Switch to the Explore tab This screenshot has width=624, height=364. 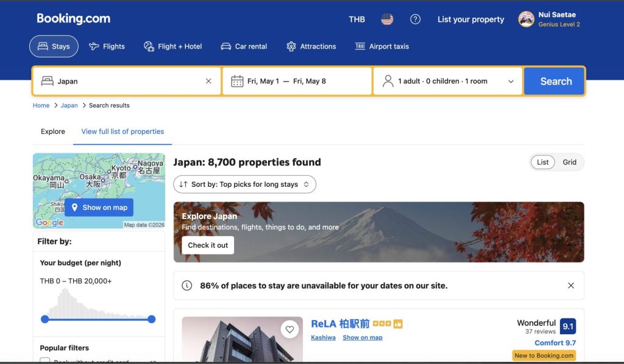click(53, 131)
